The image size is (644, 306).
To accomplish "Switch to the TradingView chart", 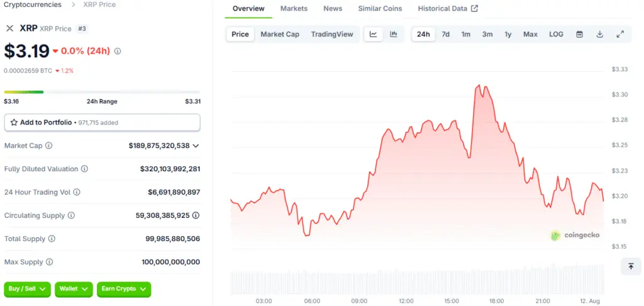I will click(x=332, y=35).
